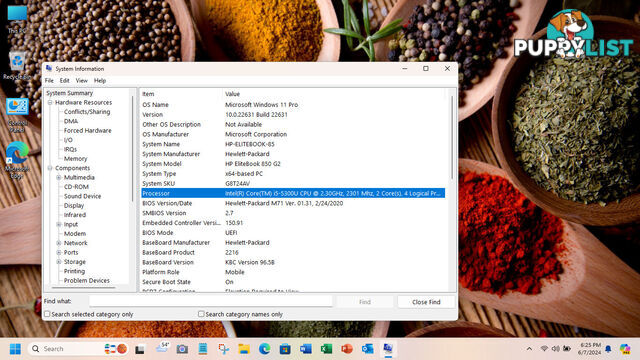Select the Memory tree item
The width and height of the screenshot is (640, 360).
[x=76, y=159]
